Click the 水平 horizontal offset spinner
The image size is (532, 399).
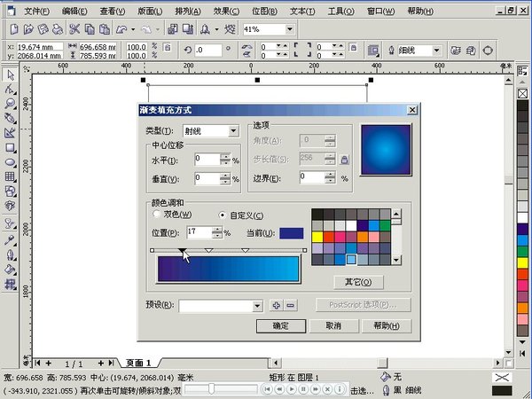[x=225, y=160]
